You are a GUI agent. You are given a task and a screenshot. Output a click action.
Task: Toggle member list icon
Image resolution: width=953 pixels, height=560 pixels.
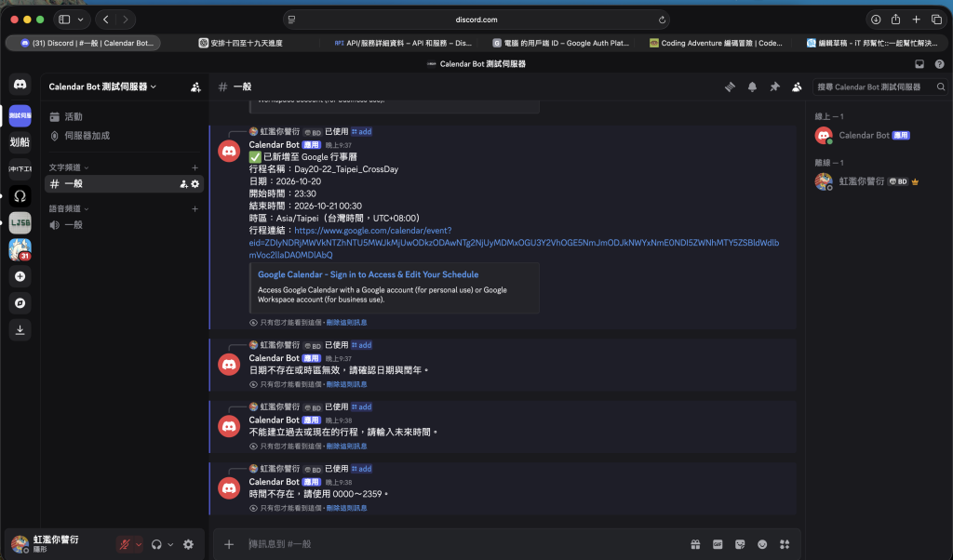[x=797, y=87]
